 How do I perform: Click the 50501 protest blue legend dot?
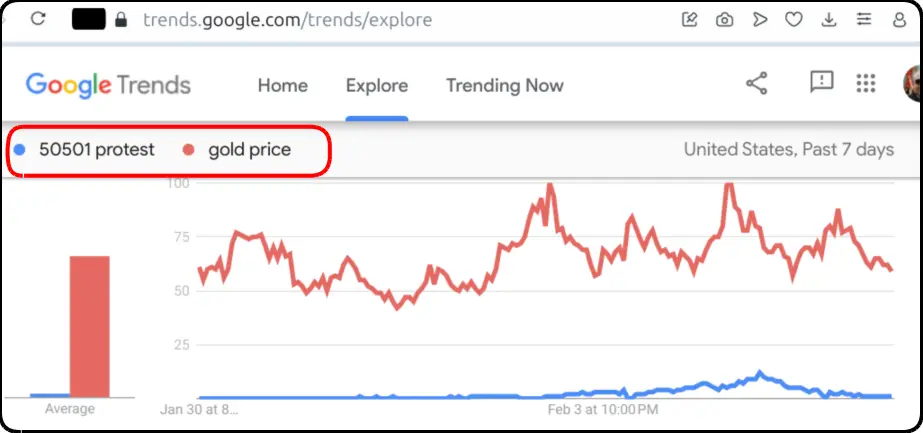[19, 150]
